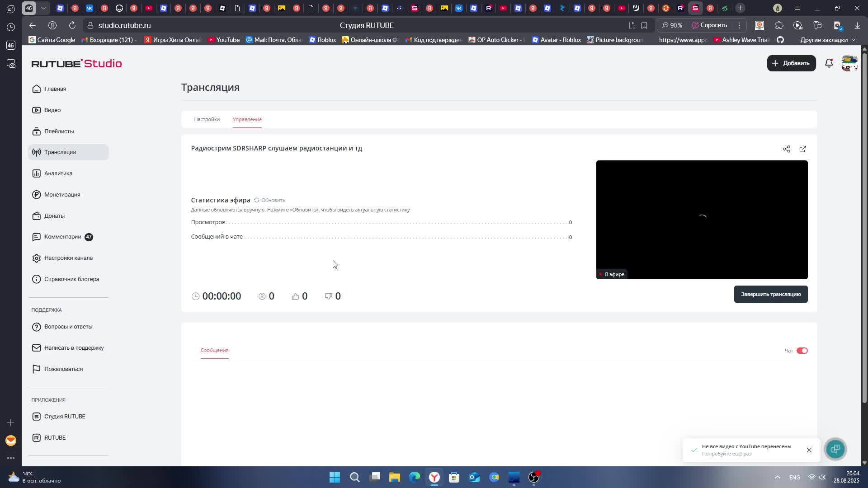Disable the Чат toggle
The height and width of the screenshot is (488, 868).
coord(802,350)
